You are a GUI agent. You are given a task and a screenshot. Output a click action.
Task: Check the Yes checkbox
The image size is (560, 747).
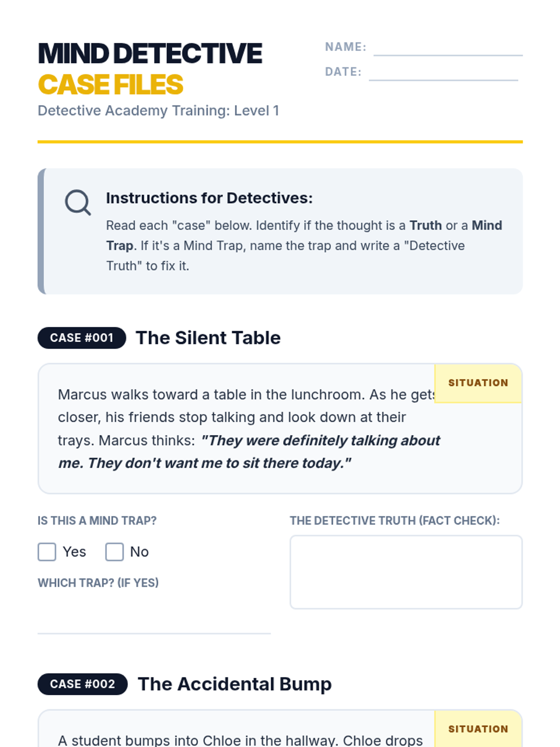(47, 552)
